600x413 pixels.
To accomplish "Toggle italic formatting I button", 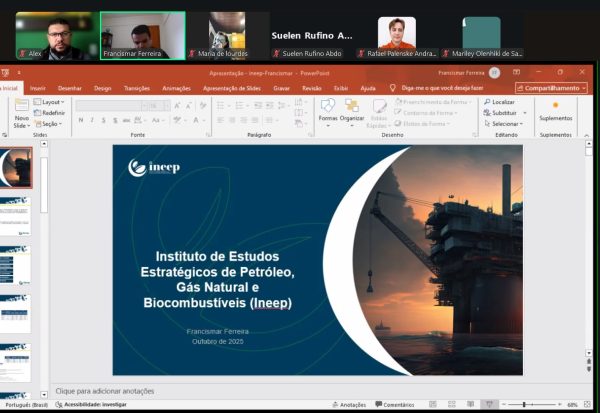I will click(x=93, y=120).
